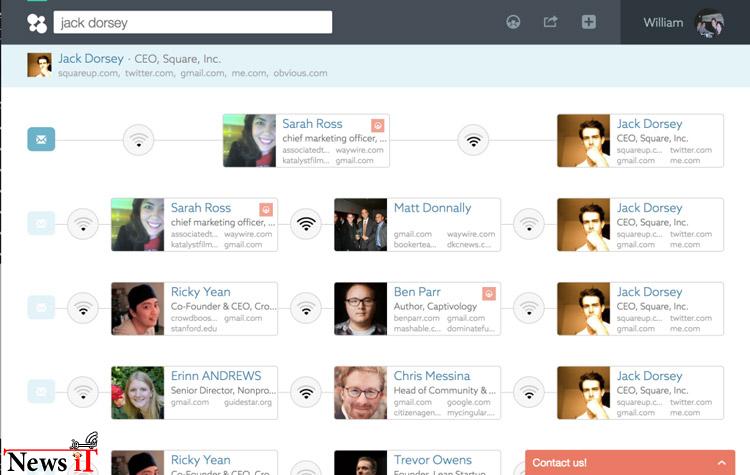Click Ben Parr's photo
Image resolution: width=750 pixels, height=475 pixels.
click(x=361, y=309)
